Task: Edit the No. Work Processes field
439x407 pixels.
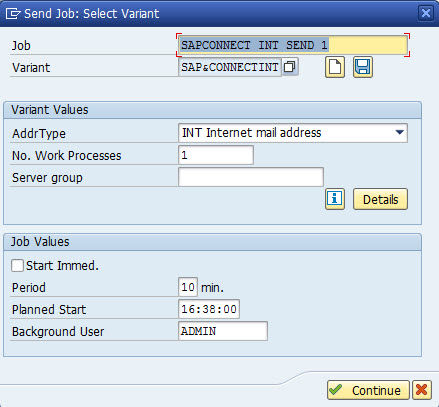Action: point(216,155)
